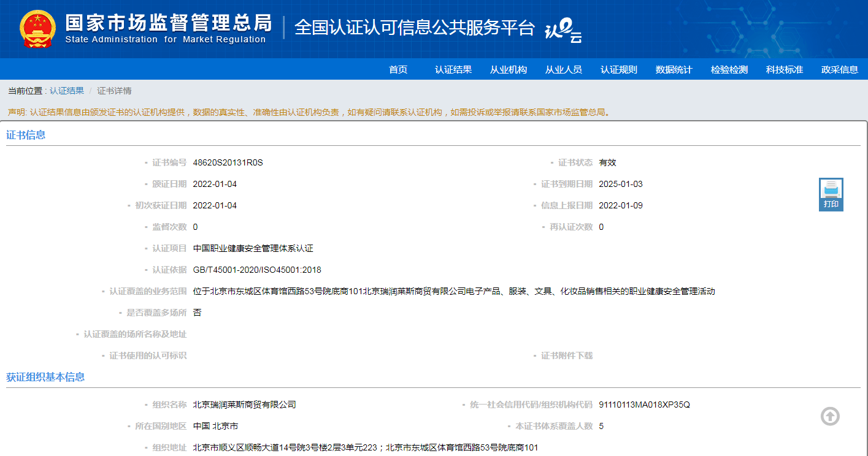Open the 认证结果 navigation menu
868x456 pixels.
453,69
